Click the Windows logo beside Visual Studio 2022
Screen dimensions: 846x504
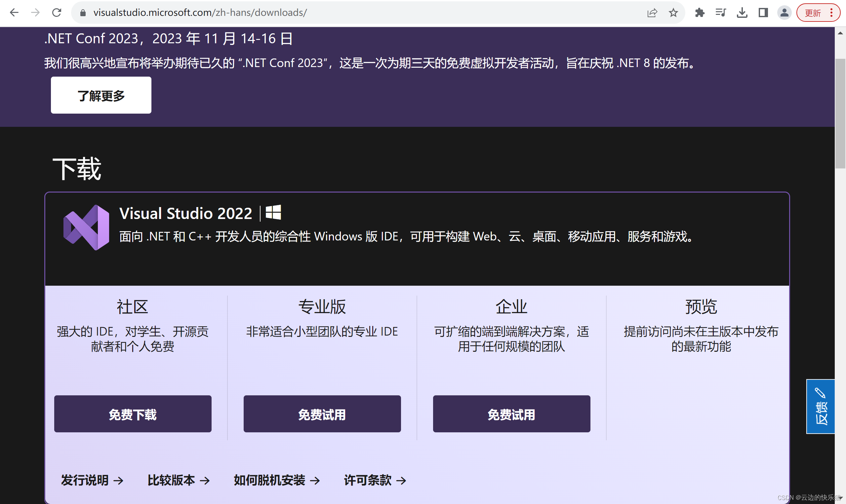coord(273,213)
